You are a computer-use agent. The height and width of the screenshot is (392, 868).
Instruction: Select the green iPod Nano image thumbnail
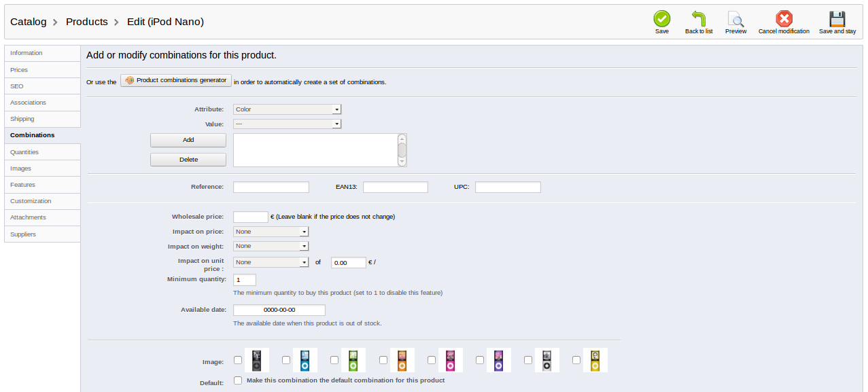(x=353, y=360)
